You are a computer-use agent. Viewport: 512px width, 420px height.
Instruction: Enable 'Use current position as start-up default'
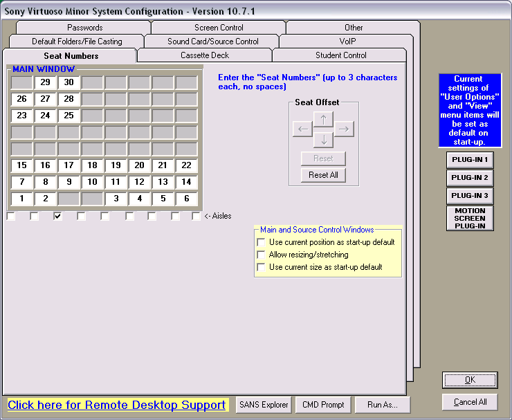click(261, 242)
